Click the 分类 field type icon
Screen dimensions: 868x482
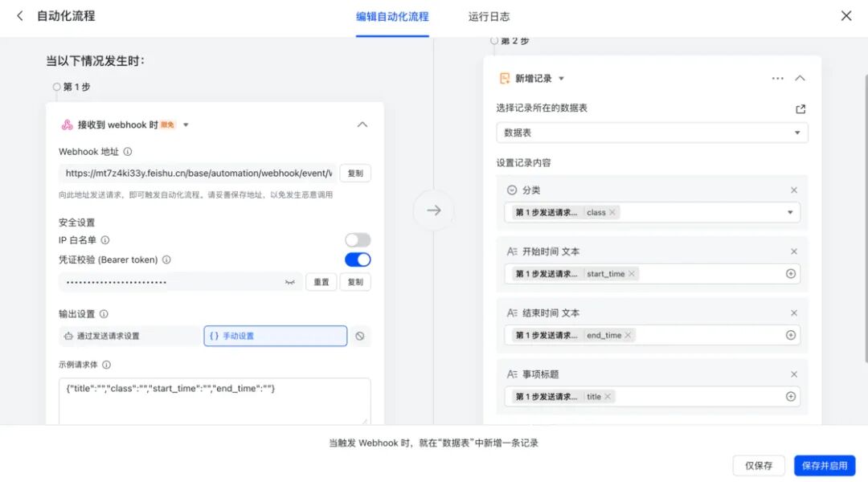click(x=512, y=190)
